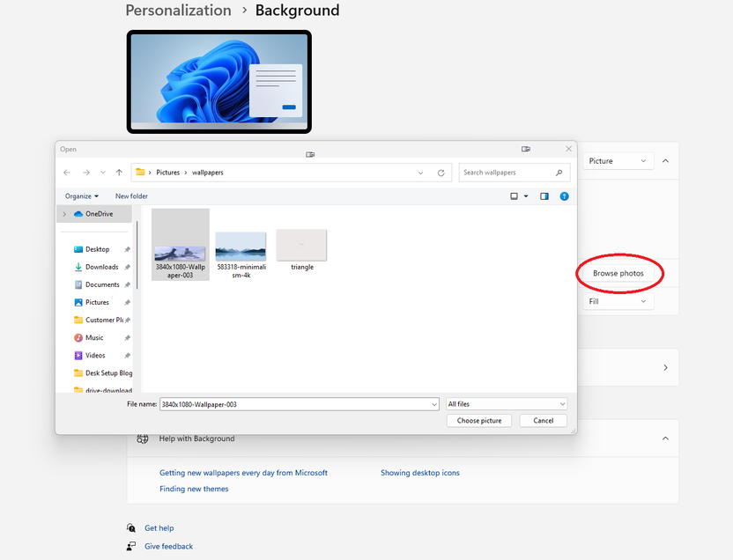Viewport: 733px width, 560px height.
Task: Open the "All files" file type dropdown
Action: click(x=560, y=403)
